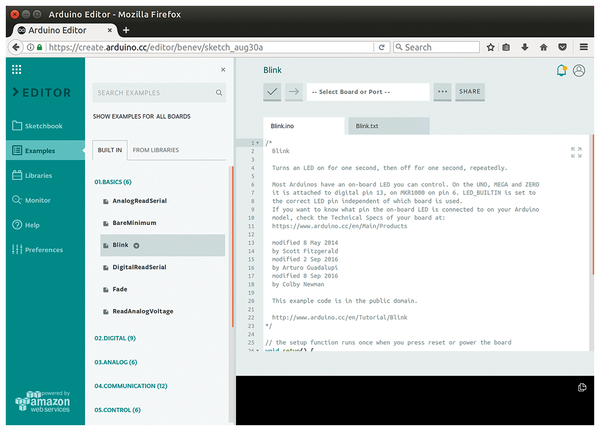
Task: Go to Firefox home page icon
Action: (x=543, y=47)
